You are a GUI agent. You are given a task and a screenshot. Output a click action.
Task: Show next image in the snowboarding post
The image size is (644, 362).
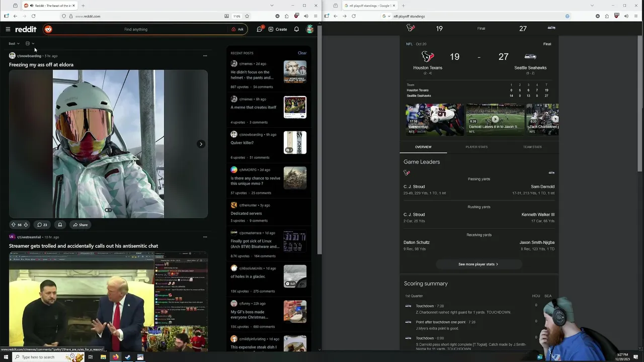201,144
